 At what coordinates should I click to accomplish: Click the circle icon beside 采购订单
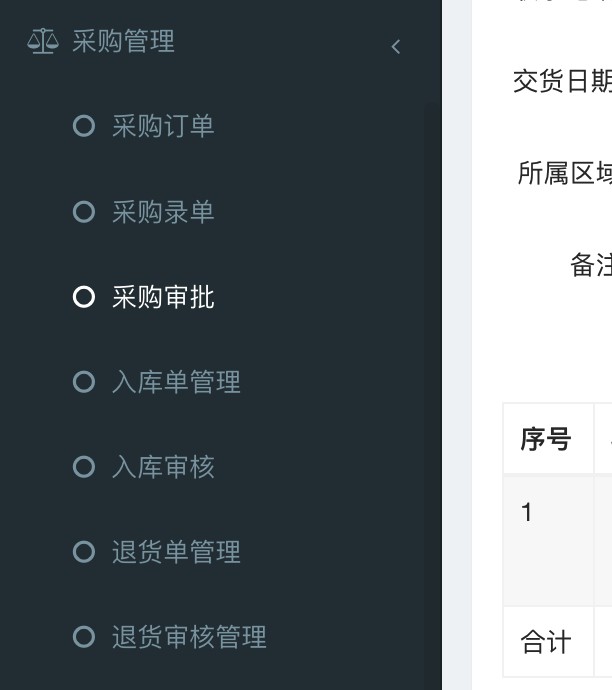click(84, 126)
